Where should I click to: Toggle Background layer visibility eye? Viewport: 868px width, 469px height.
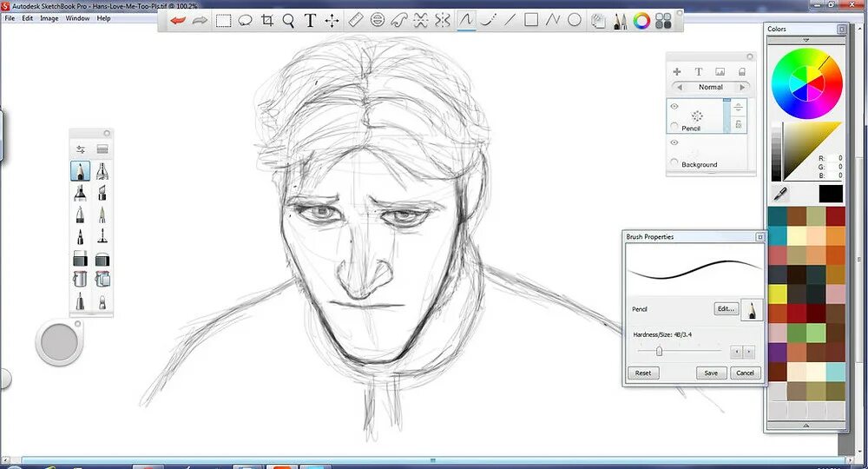point(674,142)
